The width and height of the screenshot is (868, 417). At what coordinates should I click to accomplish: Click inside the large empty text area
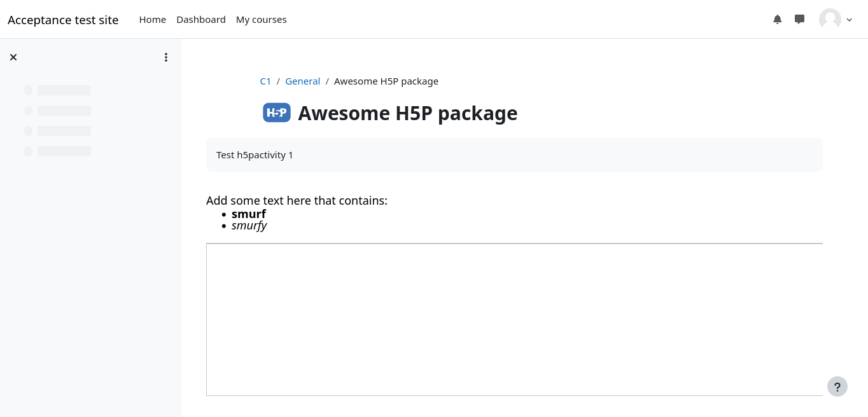click(514, 319)
